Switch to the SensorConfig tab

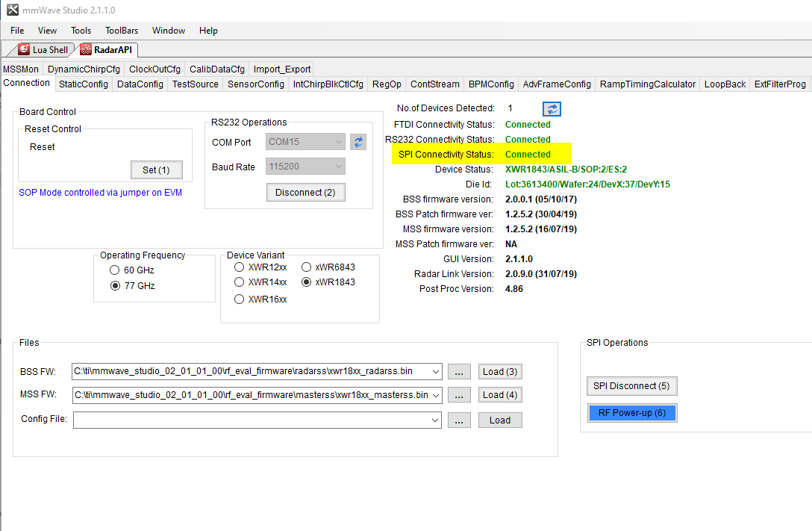[x=256, y=84]
